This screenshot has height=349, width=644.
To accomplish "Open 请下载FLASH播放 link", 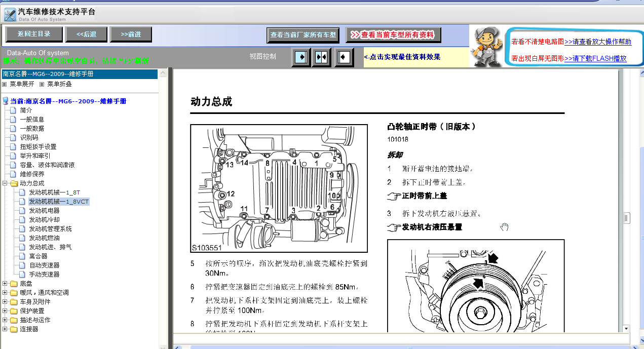I will coord(595,58).
